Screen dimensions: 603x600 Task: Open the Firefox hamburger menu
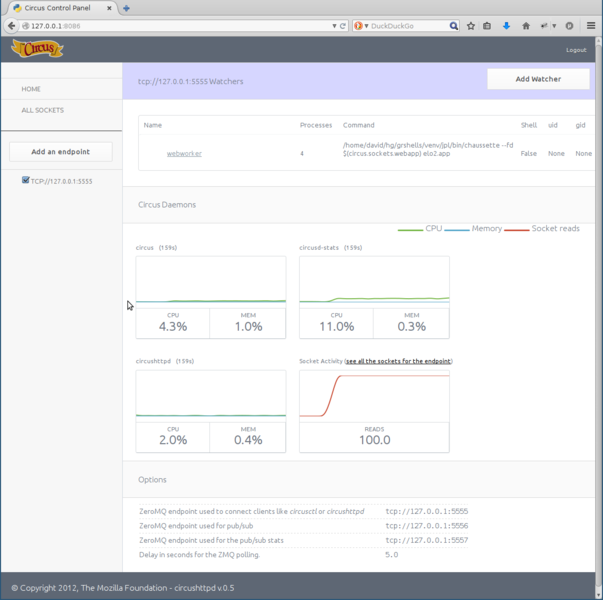591,26
